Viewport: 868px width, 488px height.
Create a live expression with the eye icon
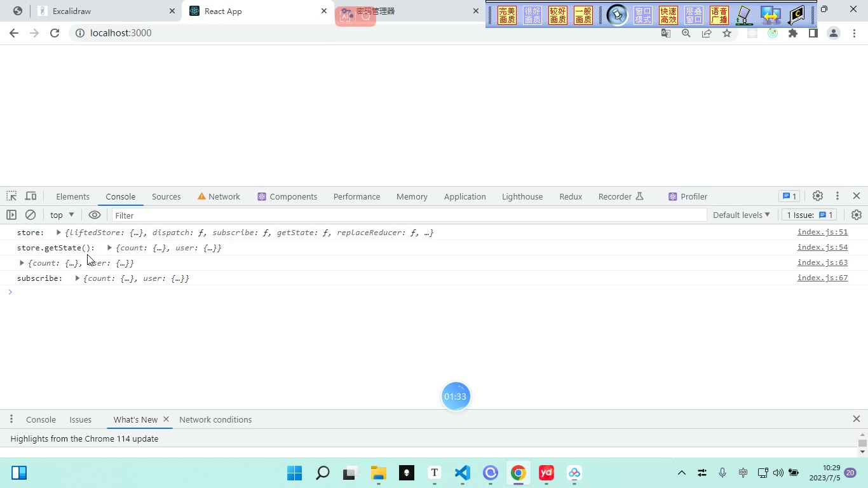[x=95, y=215]
